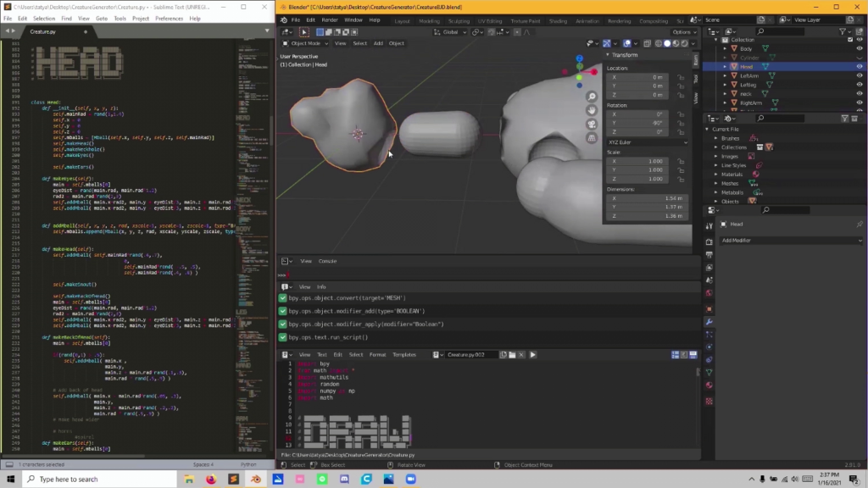This screenshot has width=868, height=488.
Task: Expand the Materials entry under Current File
Action: pos(715,175)
